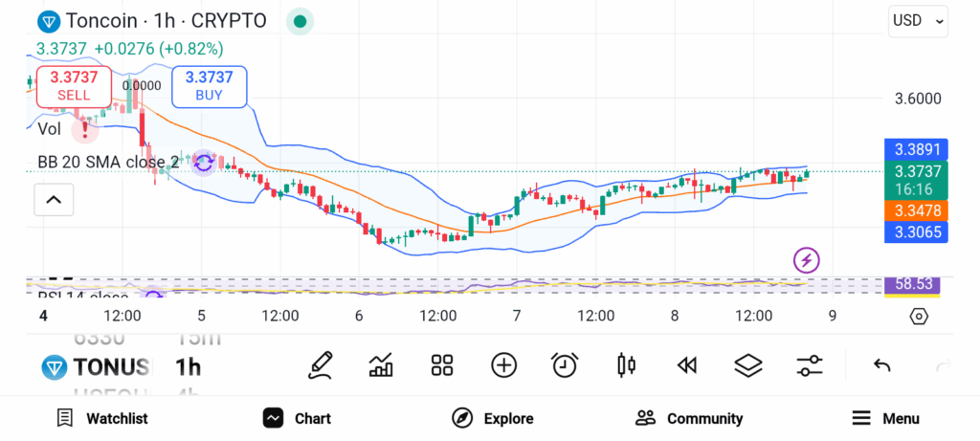Image resolution: width=980 pixels, height=441 pixels.
Task: Open the object tree layers icon
Action: coord(747,364)
